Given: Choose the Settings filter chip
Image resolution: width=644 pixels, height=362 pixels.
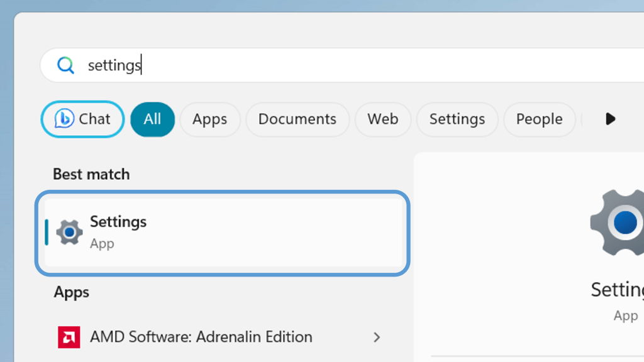Looking at the screenshot, I should coord(457,119).
